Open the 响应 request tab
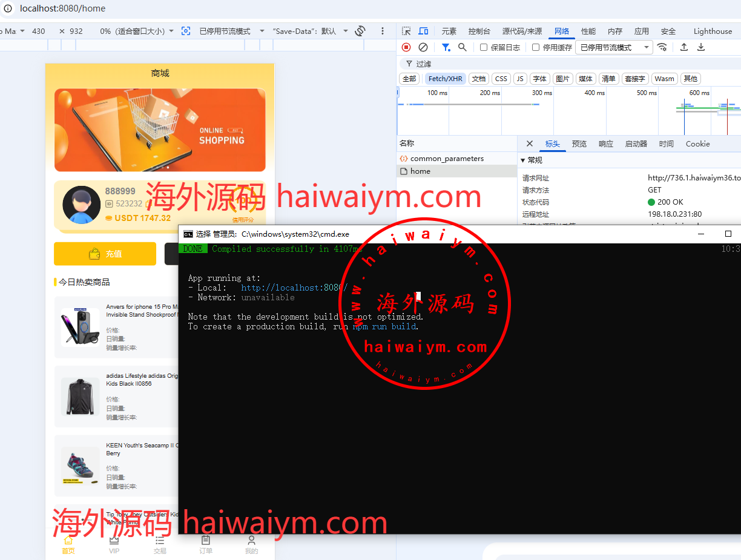741x560 pixels. click(606, 143)
